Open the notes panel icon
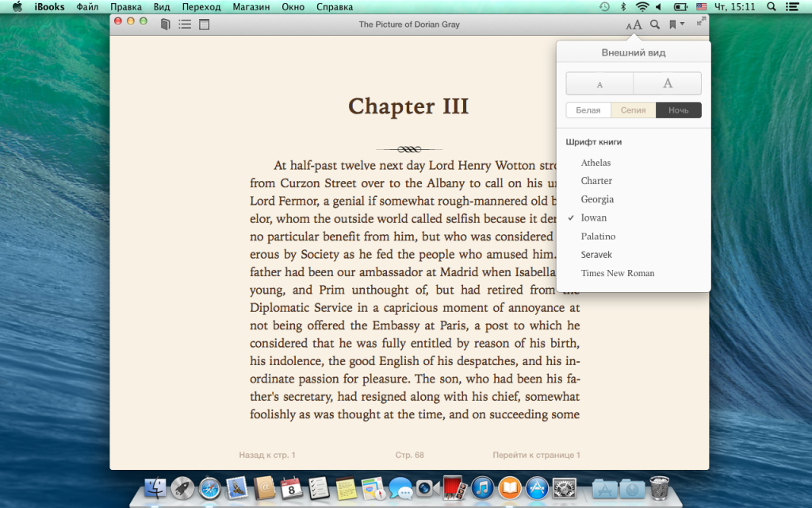 [205, 25]
